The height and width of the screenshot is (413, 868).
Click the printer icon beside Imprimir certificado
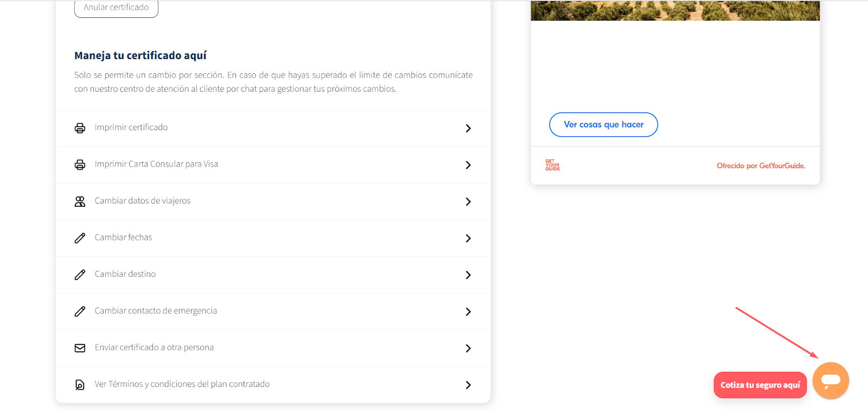[80, 128]
